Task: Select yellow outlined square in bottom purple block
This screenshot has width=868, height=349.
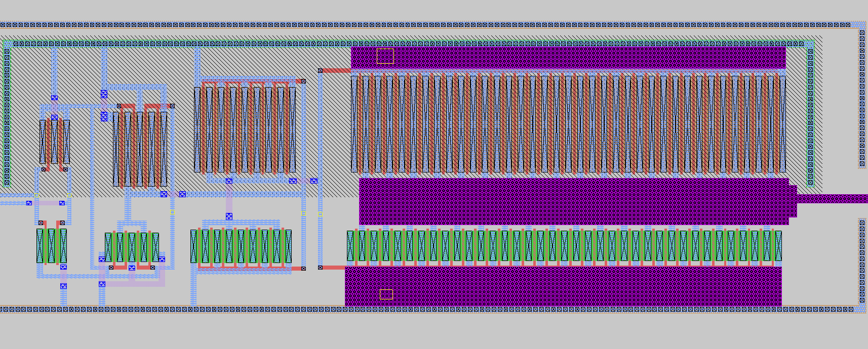Action: click(x=386, y=294)
